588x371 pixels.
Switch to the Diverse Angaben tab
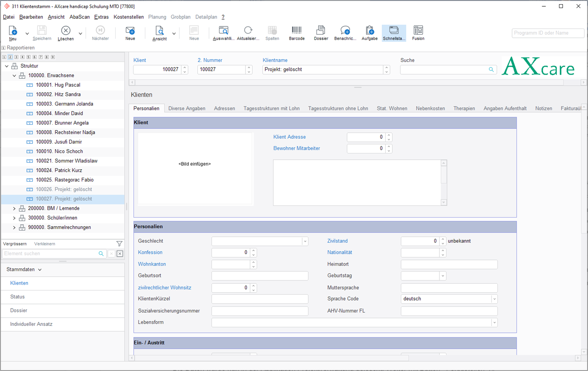pos(187,109)
